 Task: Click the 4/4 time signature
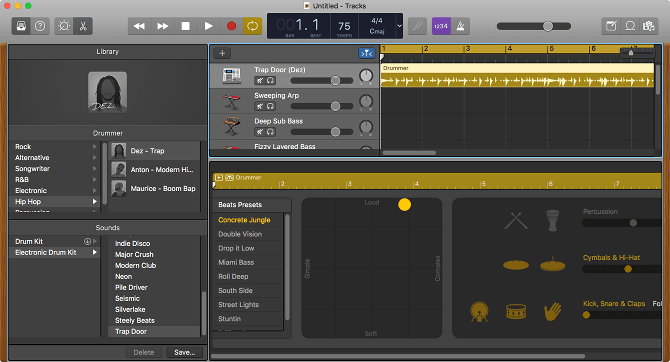click(377, 21)
